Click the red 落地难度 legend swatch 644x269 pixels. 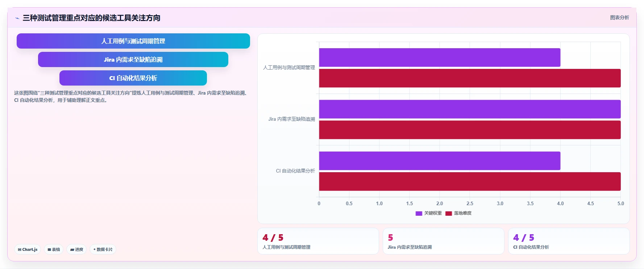click(x=449, y=214)
